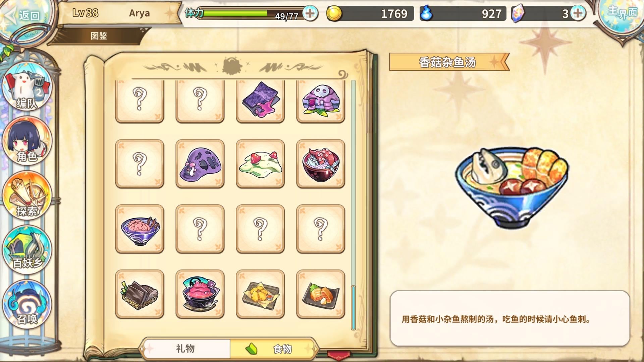Select the fried nuggets plate entry
Viewport: 644px width, 362px height.
coord(260,294)
